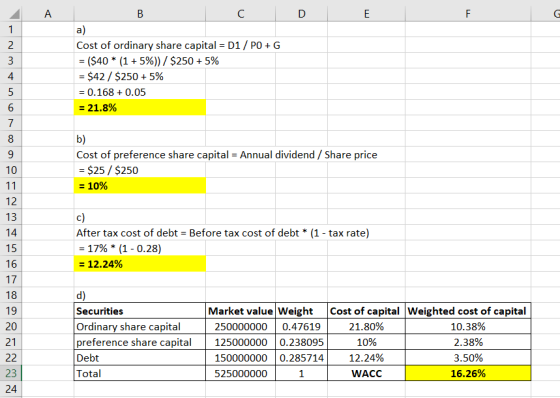Click highlighted '= 10%' cell
The image size is (560, 398).
pos(140,186)
